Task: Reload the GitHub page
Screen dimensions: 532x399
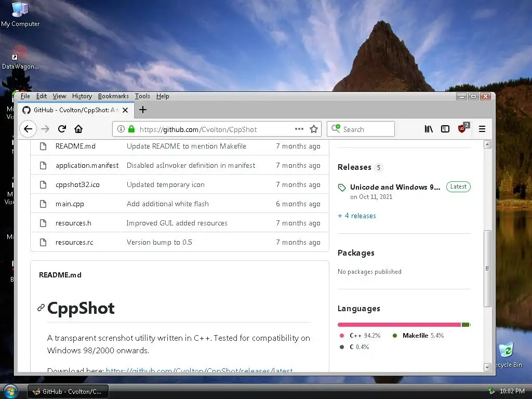Action: [x=62, y=129]
